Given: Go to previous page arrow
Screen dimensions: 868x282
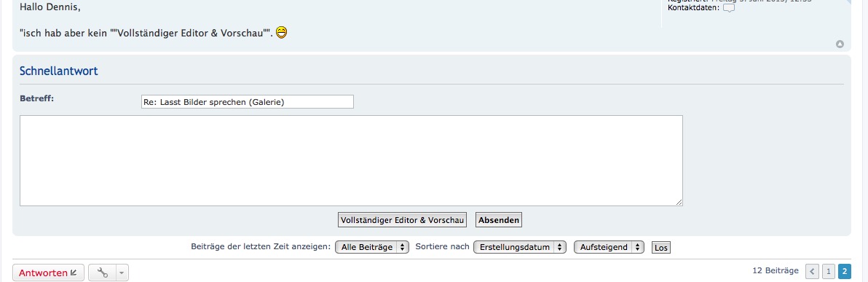Looking at the screenshot, I should tap(812, 271).
